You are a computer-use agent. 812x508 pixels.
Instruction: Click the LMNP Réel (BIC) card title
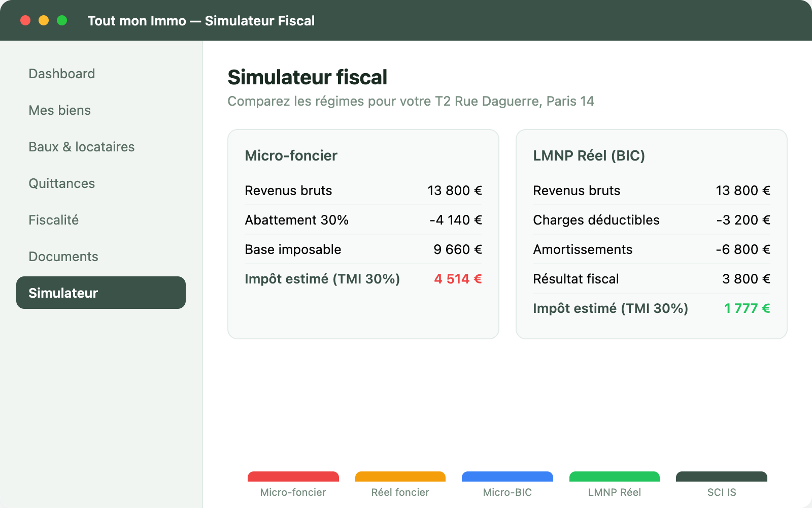589,155
